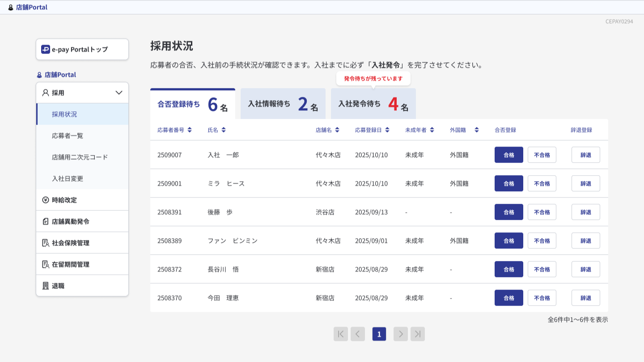Click 辞退 for applicant 今田 理恵
644x362 pixels.
tap(586, 298)
